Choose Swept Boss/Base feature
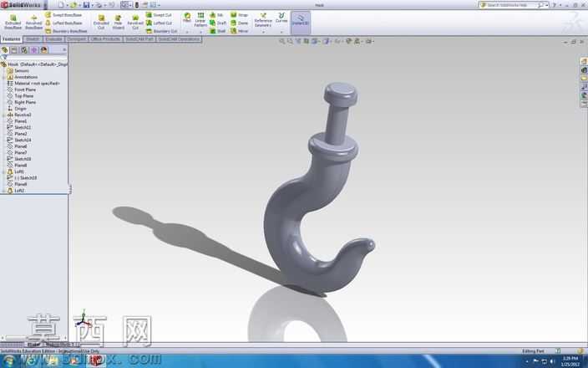Screen dimensions: 588x368 pyautogui.click(x=63, y=15)
